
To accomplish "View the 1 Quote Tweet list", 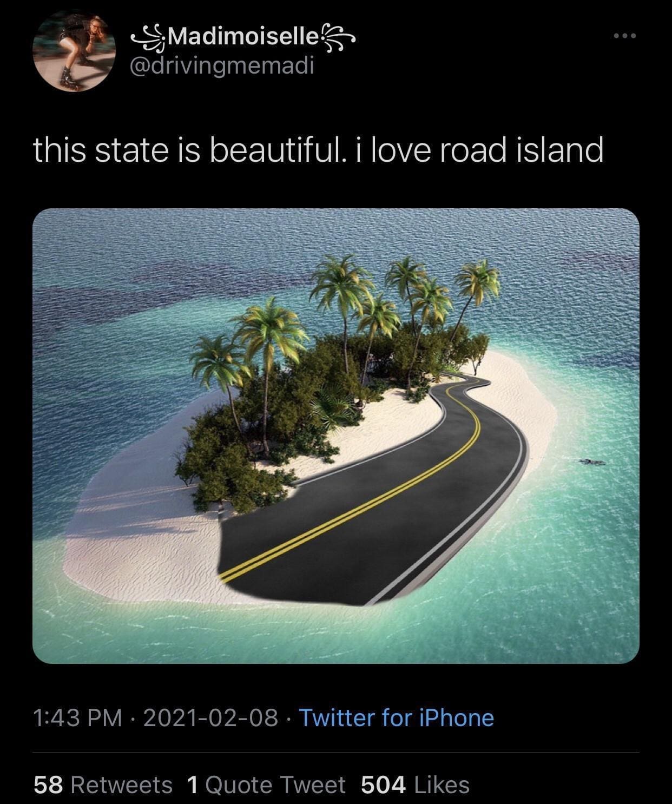I will [x=266, y=784].
